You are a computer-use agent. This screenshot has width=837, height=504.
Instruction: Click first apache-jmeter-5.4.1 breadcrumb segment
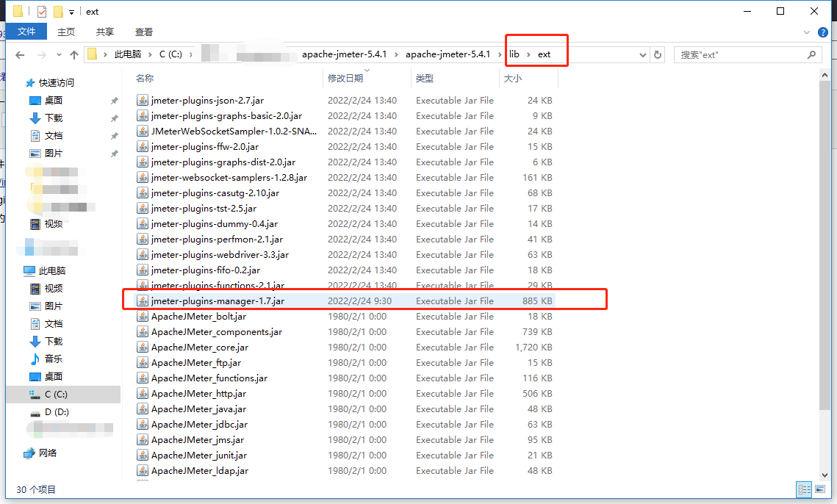(345, 54)
